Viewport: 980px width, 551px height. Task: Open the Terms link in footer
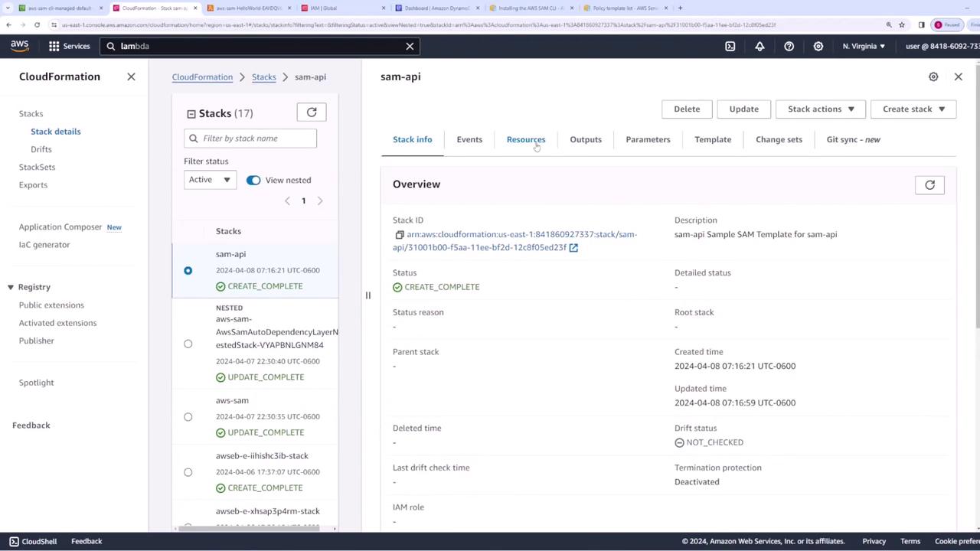pyautogui.click(x=910, y=541)
